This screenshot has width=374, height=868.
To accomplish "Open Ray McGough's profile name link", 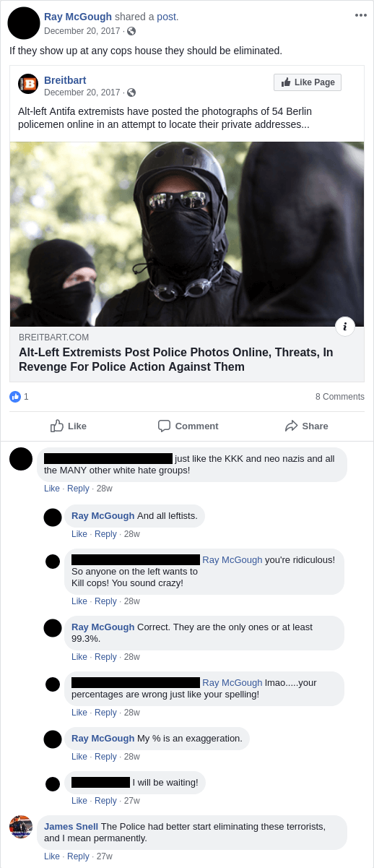I will pyautogui.click(x=78, y=17).
